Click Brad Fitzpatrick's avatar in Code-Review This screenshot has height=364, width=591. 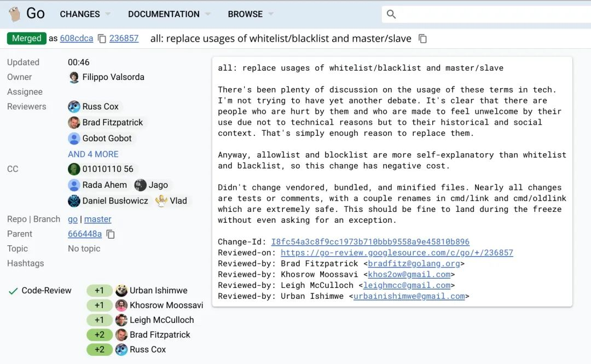pos(121,334)
